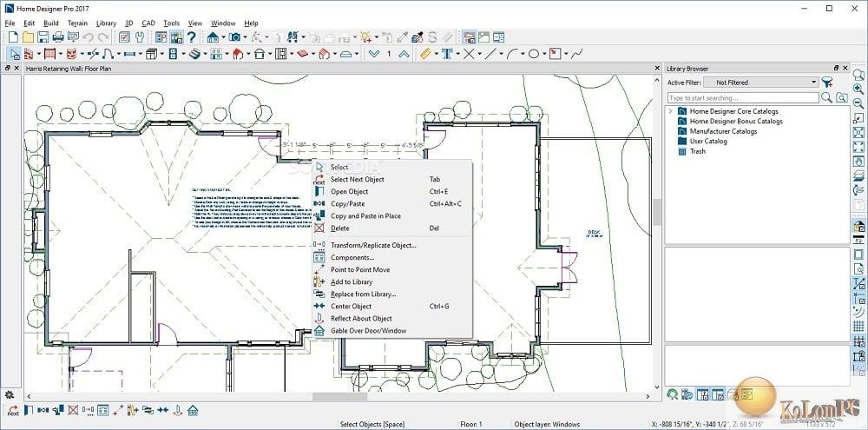Open the Active Filter dropdown

(760, 83)
